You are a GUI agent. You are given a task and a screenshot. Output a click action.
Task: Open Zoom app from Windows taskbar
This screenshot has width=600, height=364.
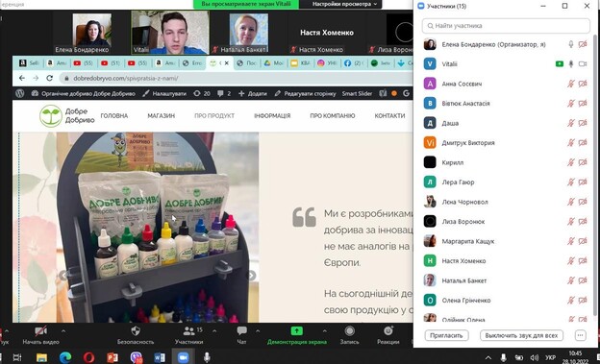(x=183, y=357)
